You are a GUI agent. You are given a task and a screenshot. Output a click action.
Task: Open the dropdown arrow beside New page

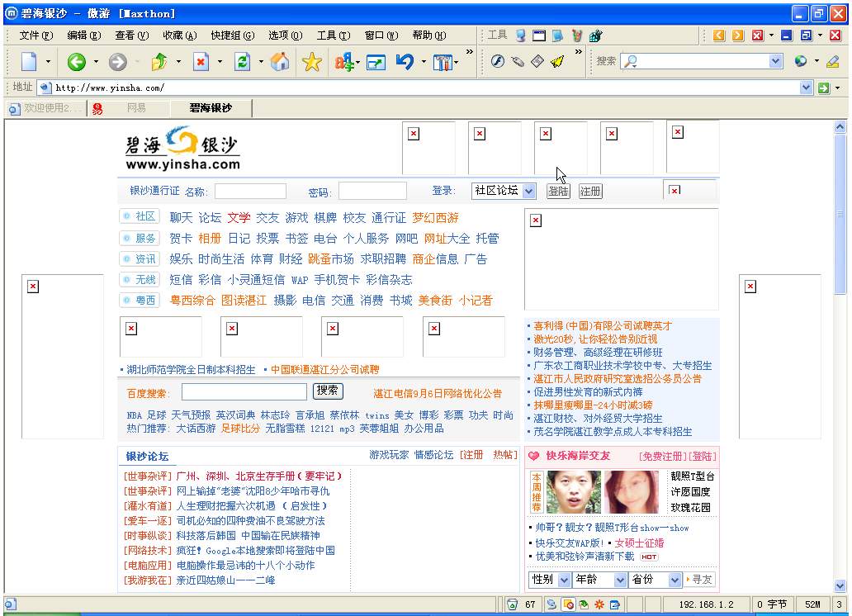pyautogui.click(x=48, y=62)
